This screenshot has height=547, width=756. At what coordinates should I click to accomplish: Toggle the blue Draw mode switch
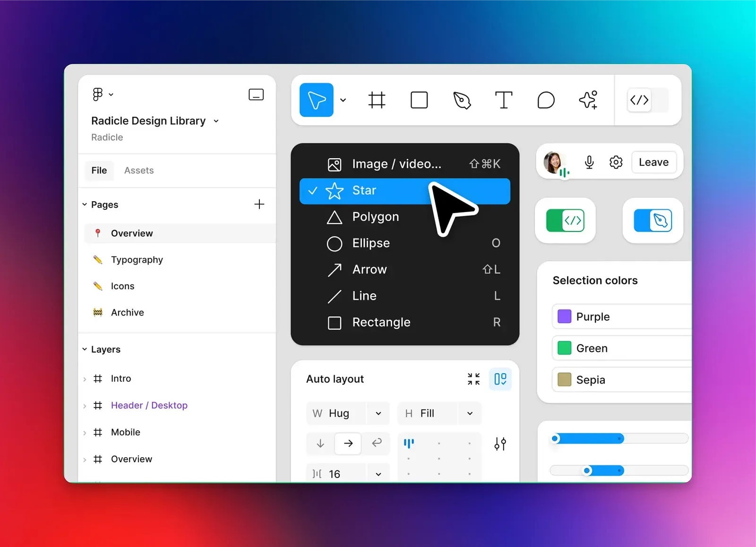coord(653,221)
